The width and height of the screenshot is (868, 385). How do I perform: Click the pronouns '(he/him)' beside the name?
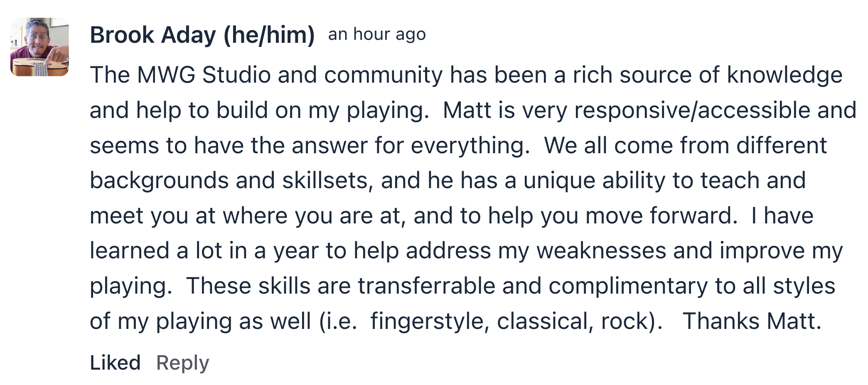[269, 35]
